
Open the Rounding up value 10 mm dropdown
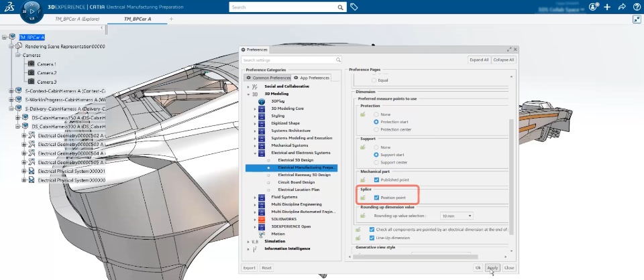[456, 216]
